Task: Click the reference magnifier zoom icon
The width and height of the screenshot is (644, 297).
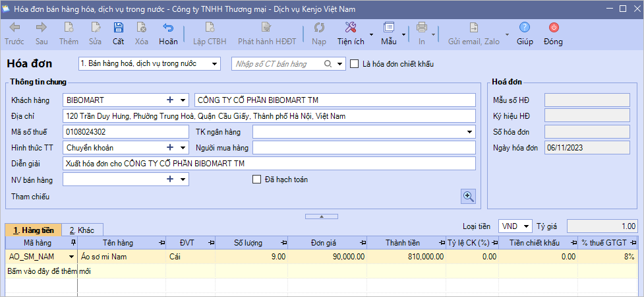Action: tap(468, 196)
